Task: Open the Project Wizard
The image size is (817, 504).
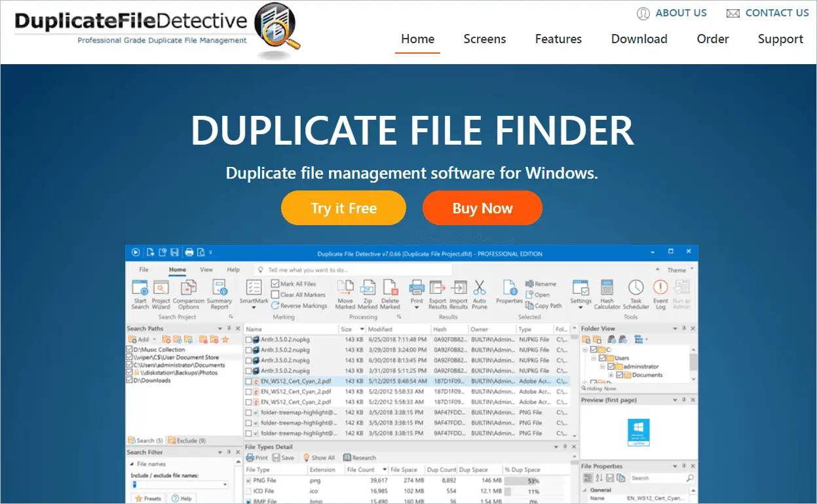Action: click(x=161, y=294)
